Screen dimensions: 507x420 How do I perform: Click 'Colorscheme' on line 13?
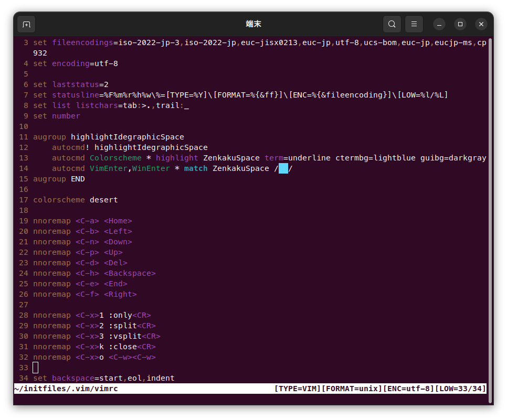coord(116,158)
